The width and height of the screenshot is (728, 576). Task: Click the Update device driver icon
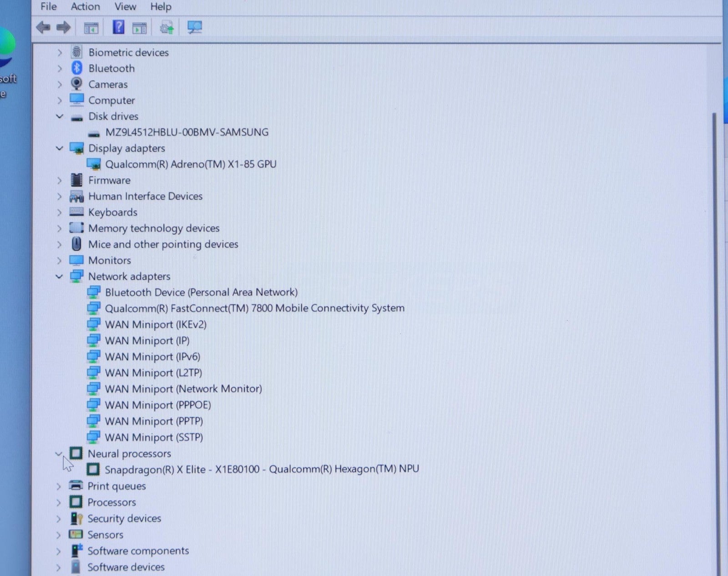tap(167, 28)
